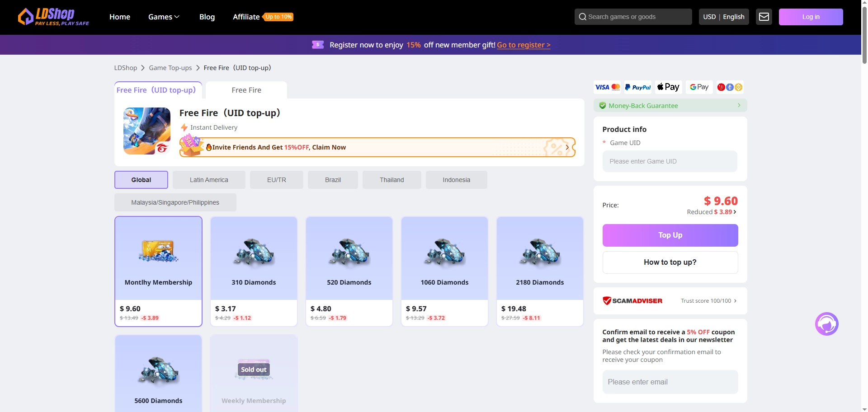Viewport: 868px width, 412px height.
Task: Click the Game UID input field
Action: point(670,161)
